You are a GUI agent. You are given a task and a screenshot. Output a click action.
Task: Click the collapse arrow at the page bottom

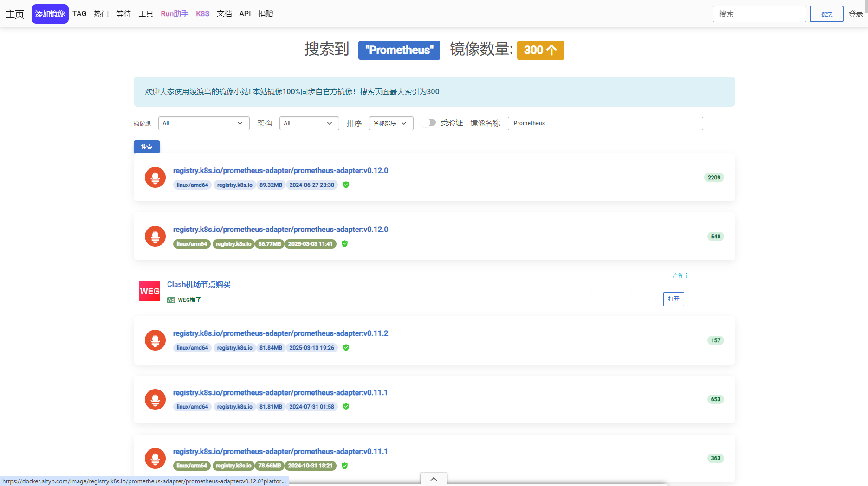pyautogui.click(x=433, y=479)
